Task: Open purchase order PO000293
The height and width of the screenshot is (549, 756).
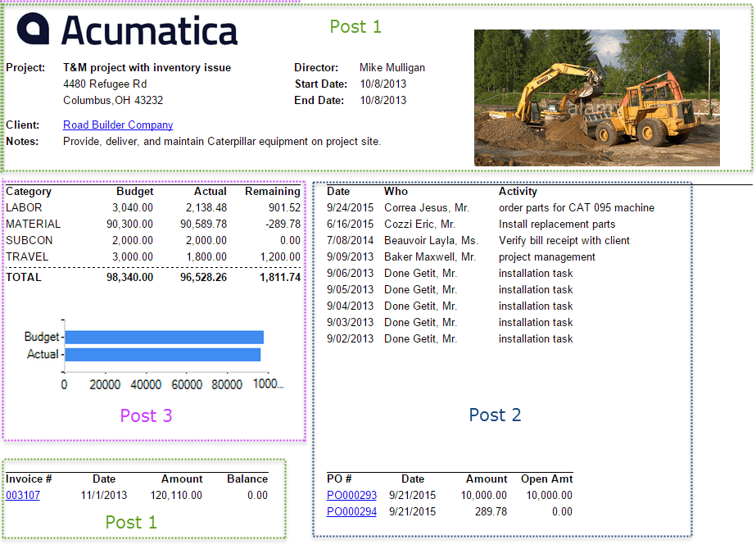Action: point(351,496)
